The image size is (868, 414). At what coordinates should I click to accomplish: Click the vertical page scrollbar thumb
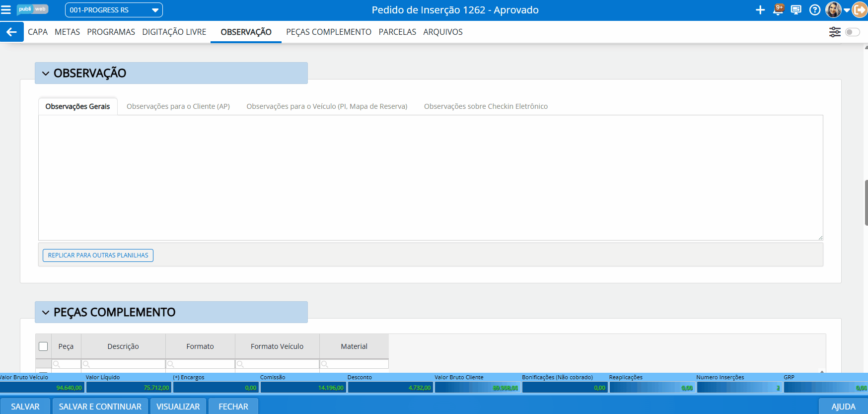[866, 203]
